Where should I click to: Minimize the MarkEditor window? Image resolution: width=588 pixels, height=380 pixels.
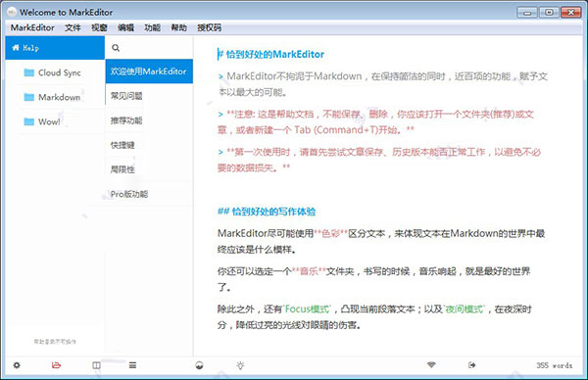click(x=527, y=13)
